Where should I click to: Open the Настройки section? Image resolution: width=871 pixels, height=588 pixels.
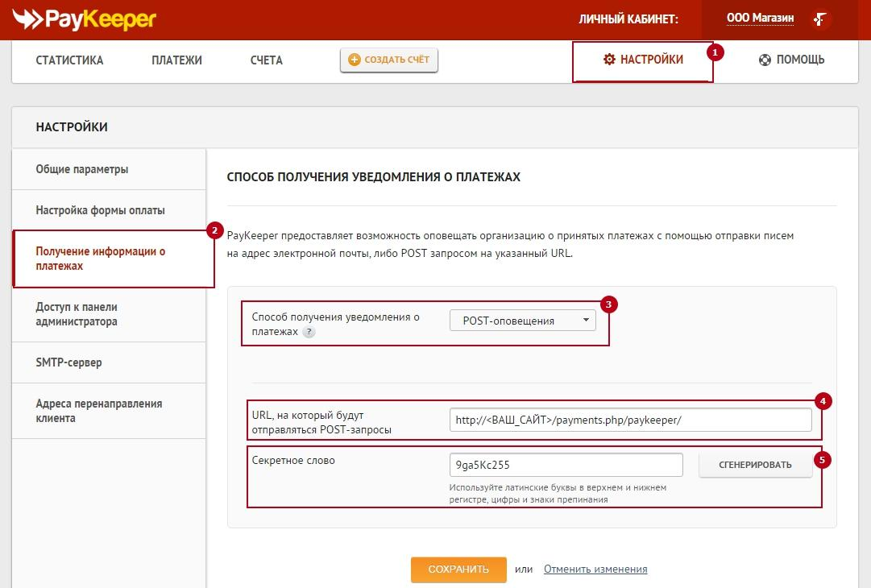(x=643, y=60)
